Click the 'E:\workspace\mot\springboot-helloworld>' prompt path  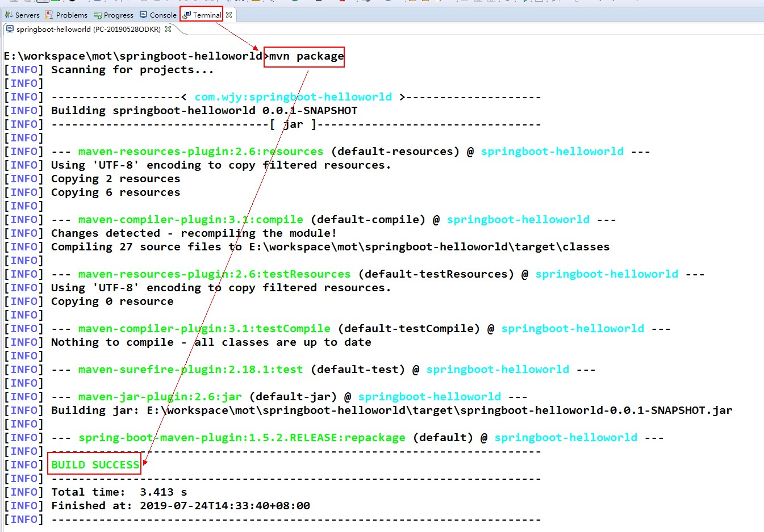pyautogui.click(x=136, y=56)
